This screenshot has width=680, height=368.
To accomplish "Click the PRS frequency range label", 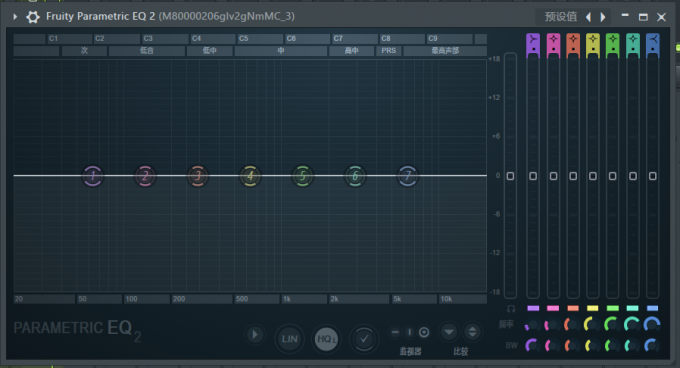I will point(388,51).
